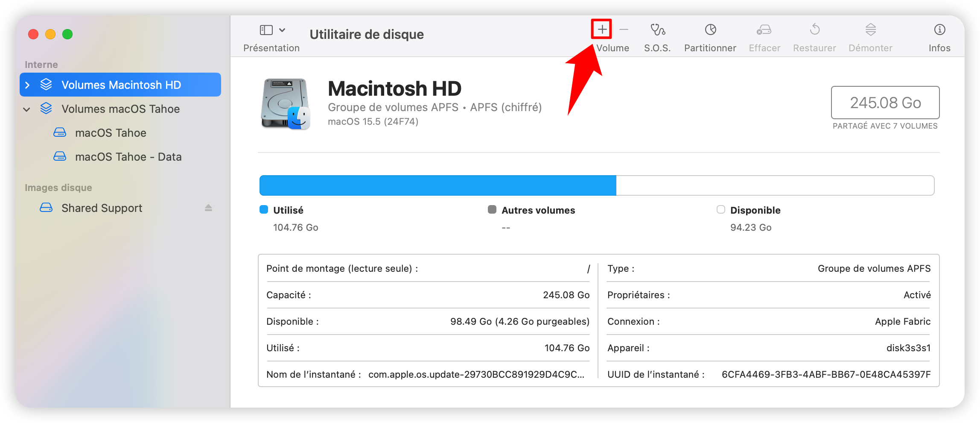Add a new volume with the plus icon
This screenshot has width=980, height=423.
click(x=602, y=29)
